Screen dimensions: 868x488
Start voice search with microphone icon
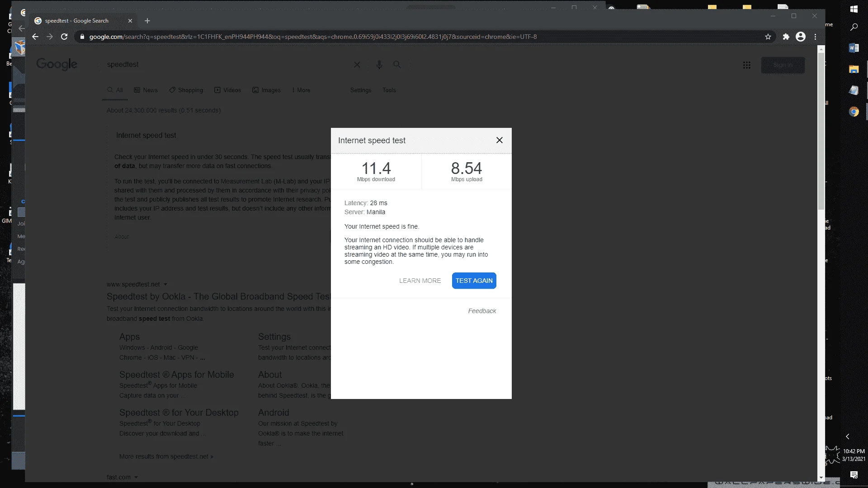[379, 65]
